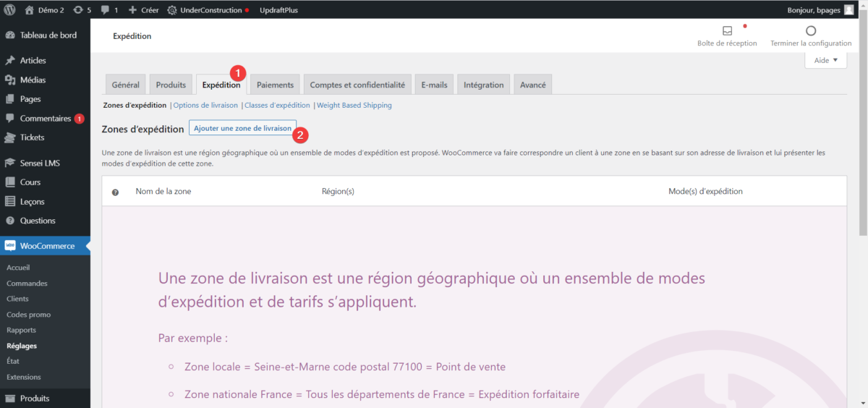Image resolution: width=868 pixels, height=408 pixels.
Task: Open the updates icon in admin bar
Action: (x=77, y=10)
